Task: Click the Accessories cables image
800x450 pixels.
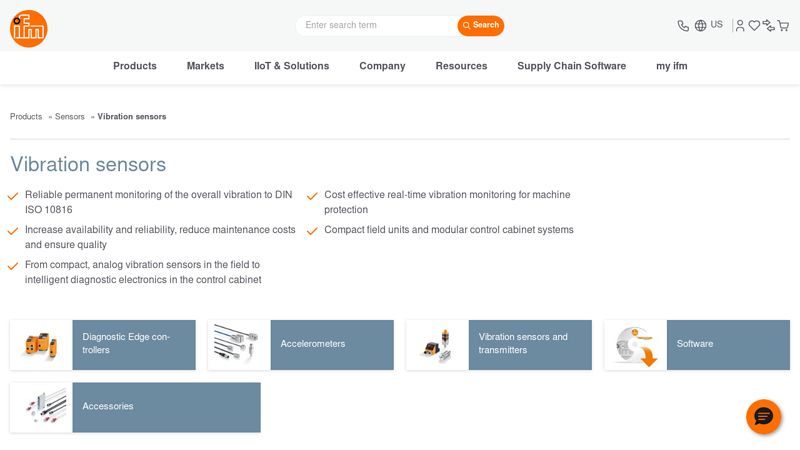Action: (x=41, y=408)
